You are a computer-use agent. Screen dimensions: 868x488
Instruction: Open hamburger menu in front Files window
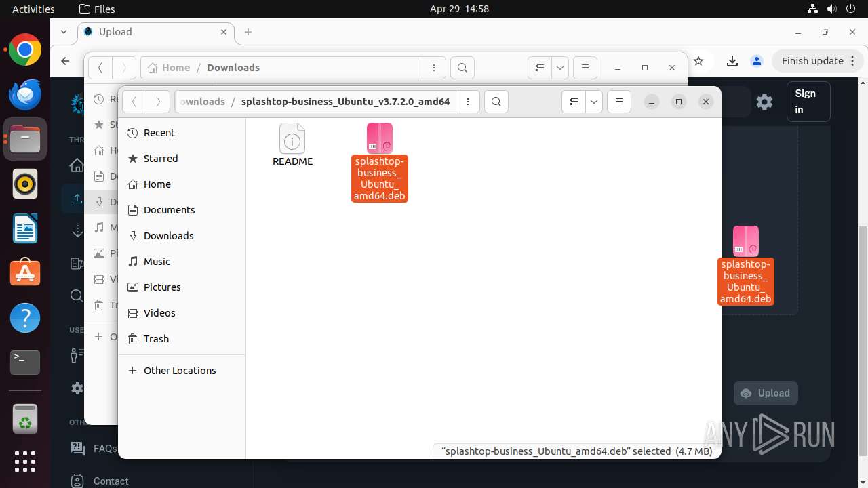click(618, 102)
